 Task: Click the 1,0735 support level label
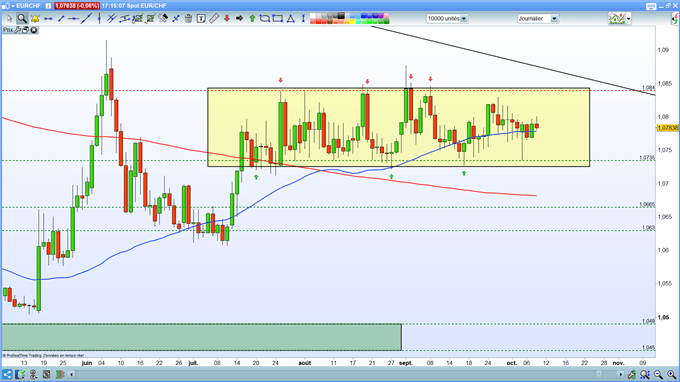647,158
